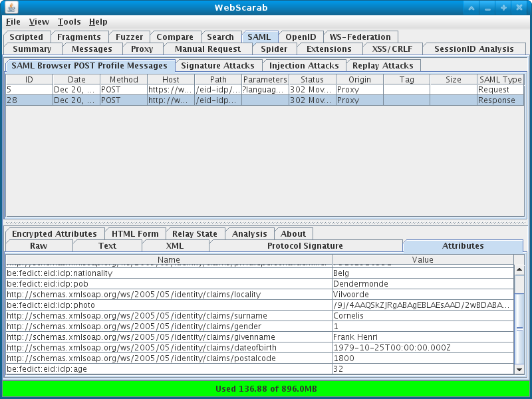The width and height of the screenshot is (532, 399).
Task: Select the SAML tab
Action: 259,37
